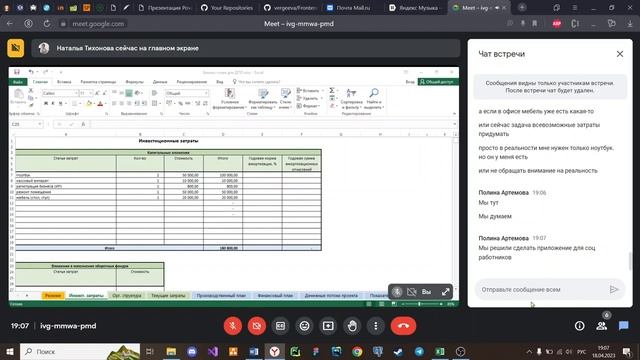This screenshot has height=360, width=640.
Task: Turn on the camera in Meet
Action: click(x=257, y=326)
